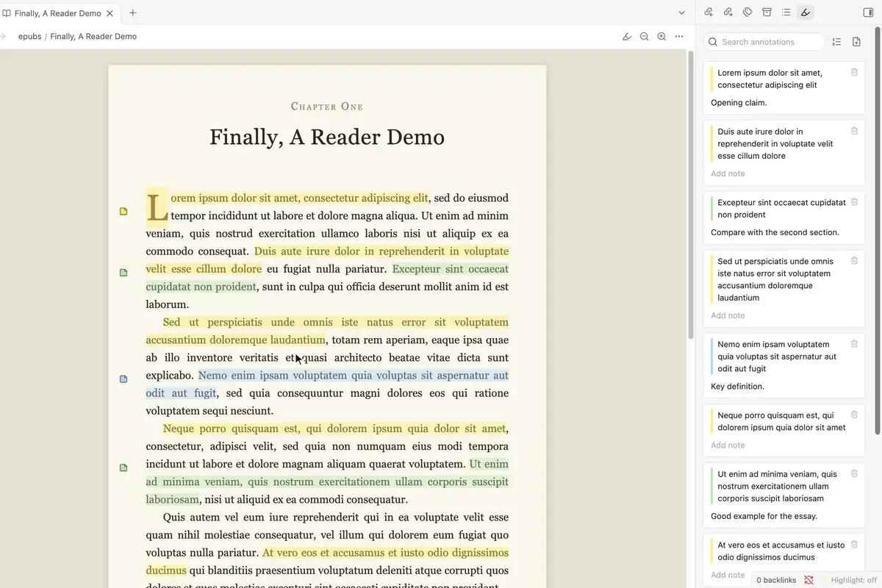Open a new tab with plus
Viewport: 882px width, 588px height.
coord(132,12)
